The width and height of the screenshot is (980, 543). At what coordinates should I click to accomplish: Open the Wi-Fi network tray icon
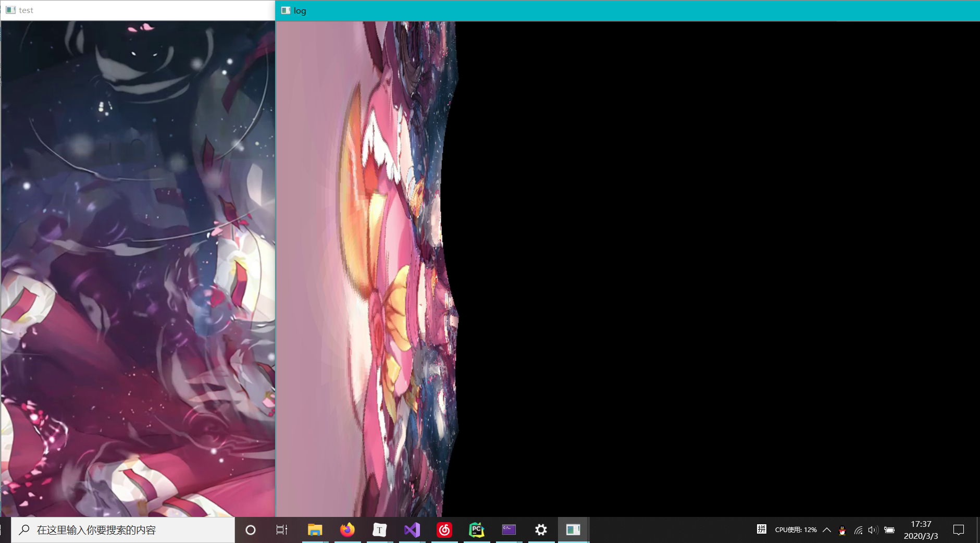coord(858,530)
